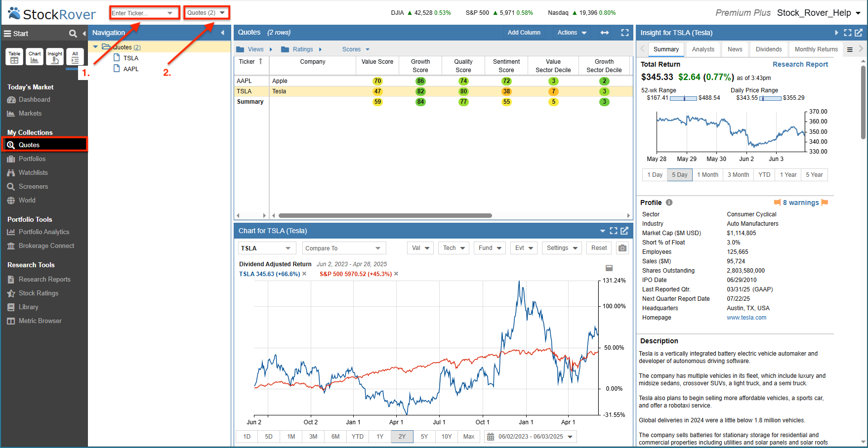Switch to the Table layout icon
Image resolution: width=868 pixels, height=448 pixels.
pyautogui.click(x=14, y=57)
